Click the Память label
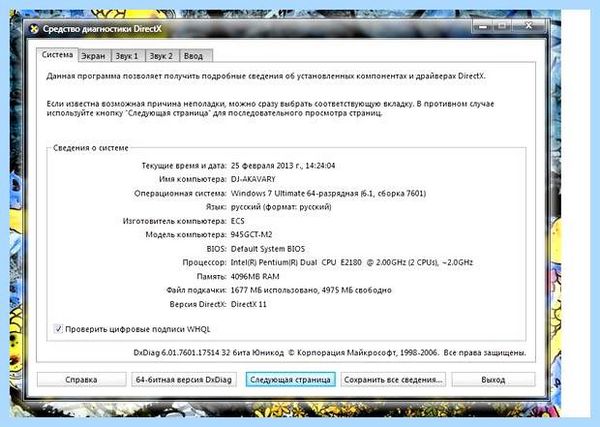The width and height of the screenshot is (600, 427). (211, 276)
